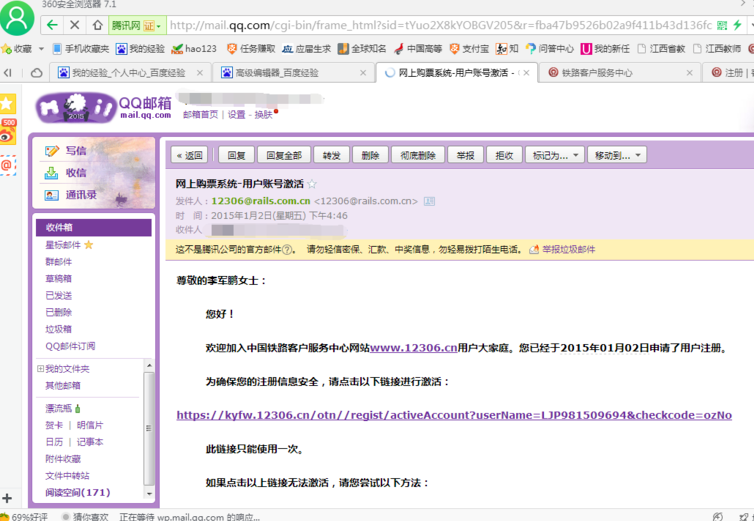Open the 已发送 folder
The height and width of the screenshot is (521, 754).
58,295
